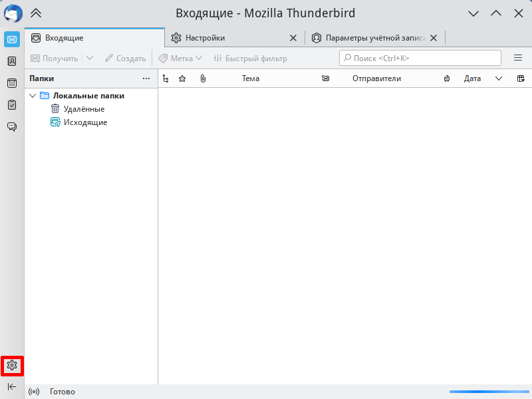Image resolution: width=532 pixels, height=399 pixels.
Task: Toggle the Quick Filter bar
Action: click(251, 59)
